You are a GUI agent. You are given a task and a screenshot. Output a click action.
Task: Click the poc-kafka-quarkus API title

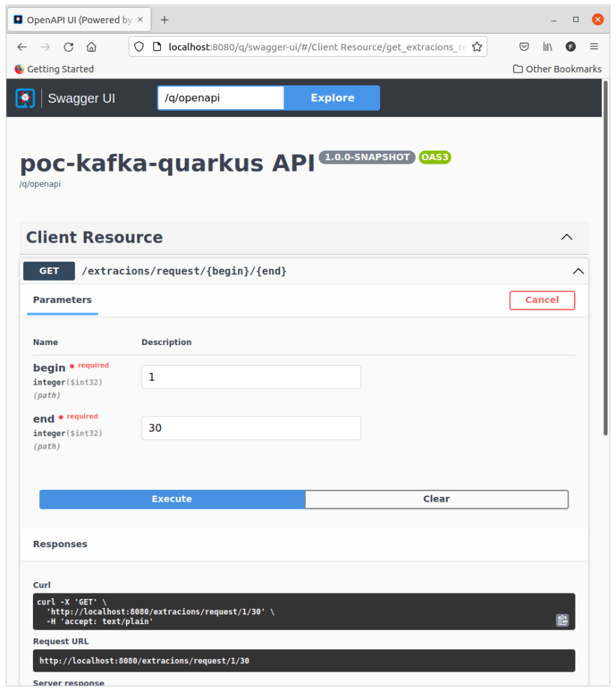point(167,163)
